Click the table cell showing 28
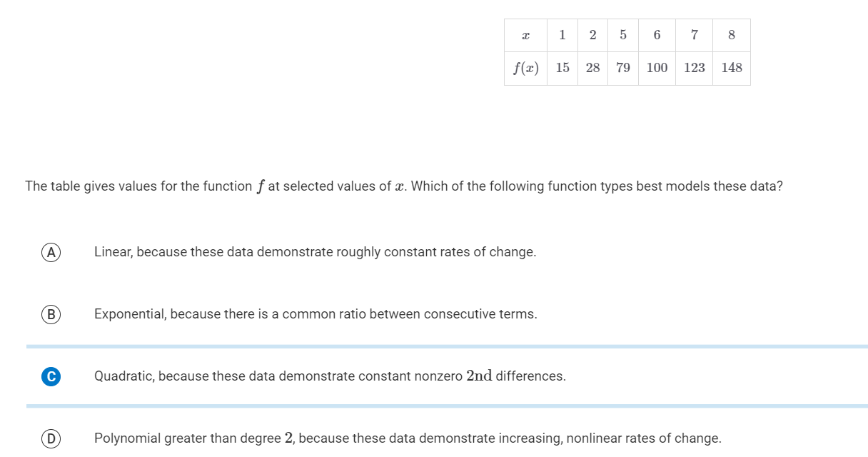The width and height of the screenshot is (868, 457). (592, 68)
